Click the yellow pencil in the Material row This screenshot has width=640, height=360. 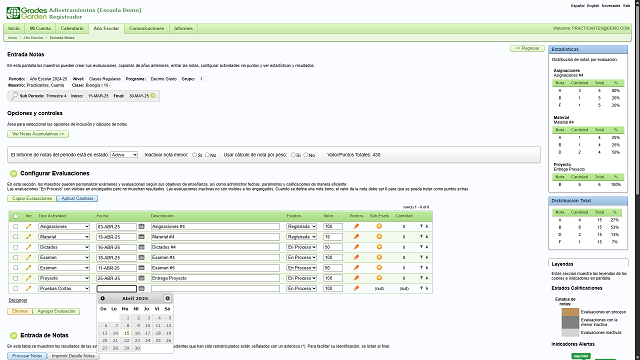point(28,237)
